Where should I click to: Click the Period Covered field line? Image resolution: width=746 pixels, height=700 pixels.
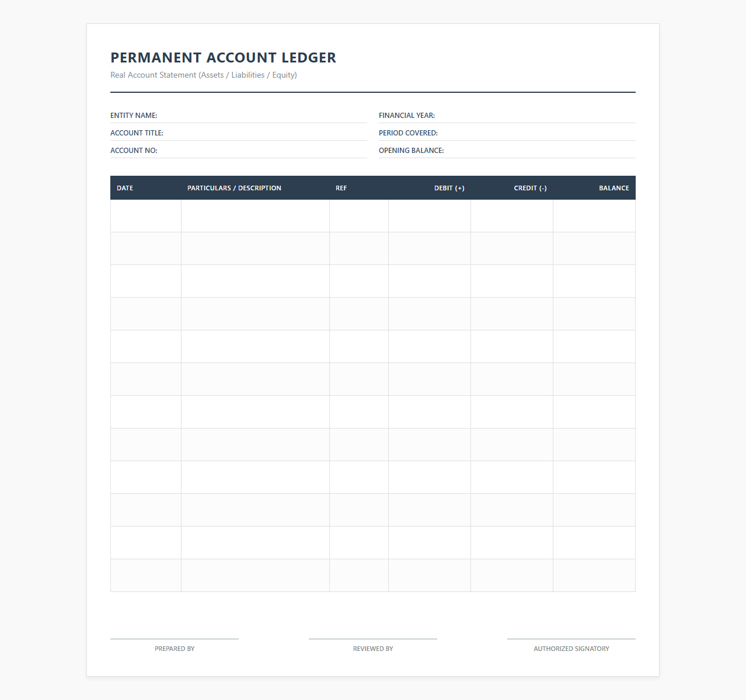(x=507, y=133)
